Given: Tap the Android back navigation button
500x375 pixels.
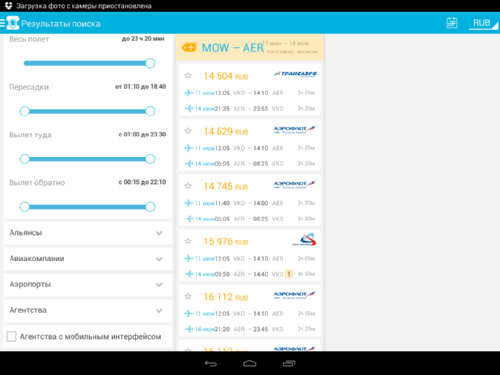Looking at the screenshot, I should click(211, 363).
